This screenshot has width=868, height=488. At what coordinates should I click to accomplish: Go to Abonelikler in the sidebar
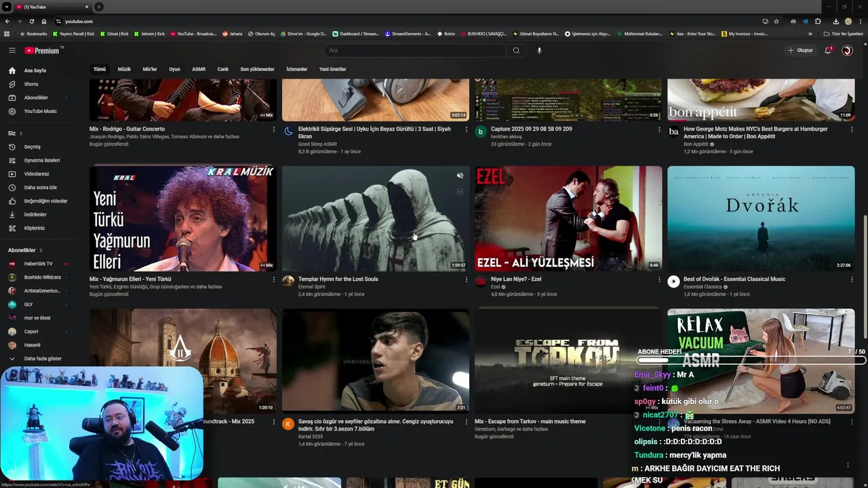(x=35, y=98)
